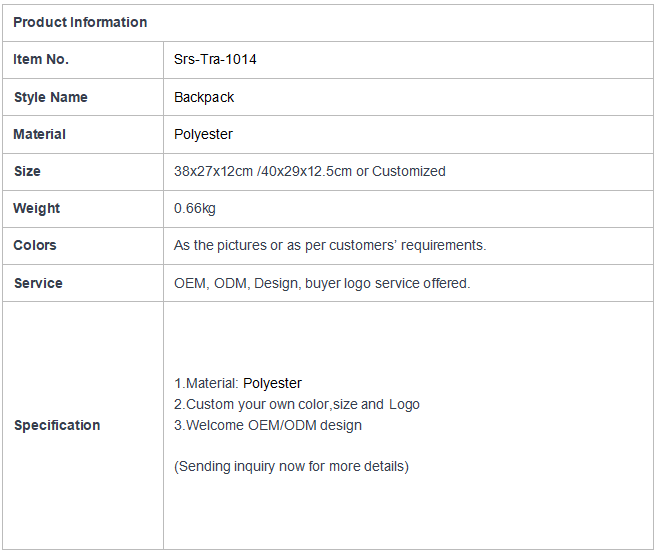The width and height of the screenshot is (658, 555).
Task: Click the Srs-Tra-1014 item number value
Action: [215, 59]
